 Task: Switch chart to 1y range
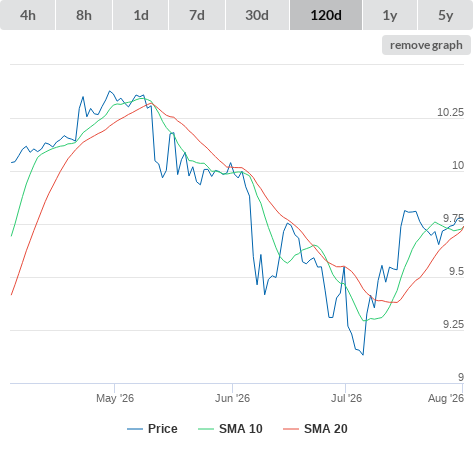pos(390,15)
